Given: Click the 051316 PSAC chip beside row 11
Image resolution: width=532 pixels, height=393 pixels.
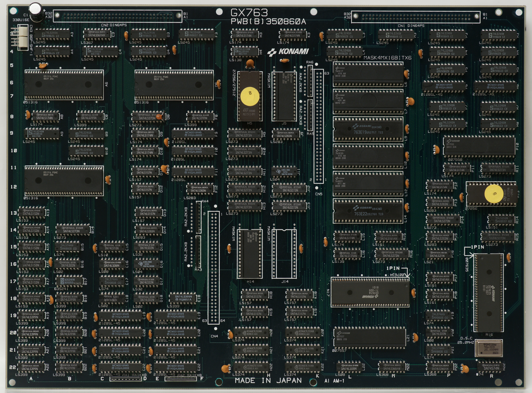Looking at the screenshot, I should [x=64, y=181].
